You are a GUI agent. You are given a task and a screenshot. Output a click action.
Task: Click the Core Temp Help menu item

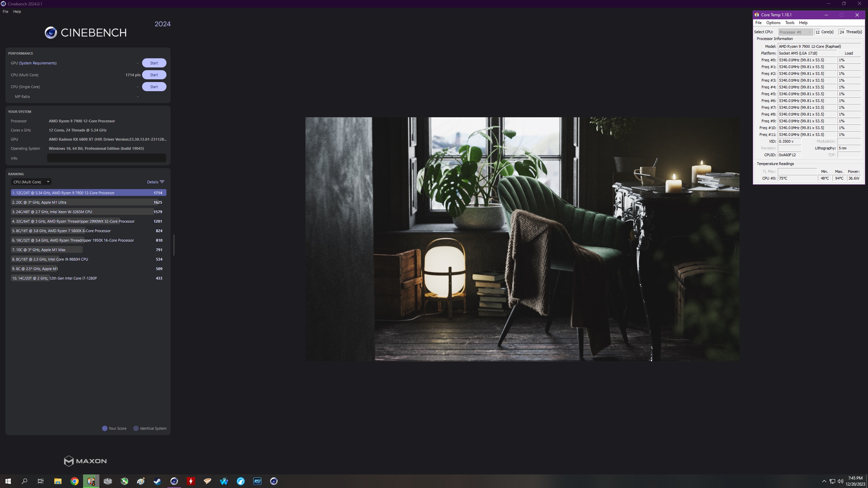803,22
